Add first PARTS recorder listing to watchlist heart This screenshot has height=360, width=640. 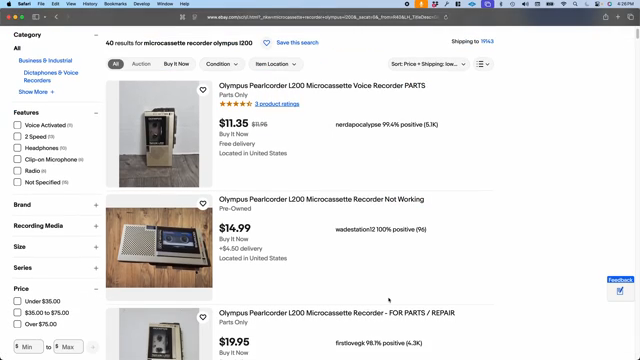[203, 90]
